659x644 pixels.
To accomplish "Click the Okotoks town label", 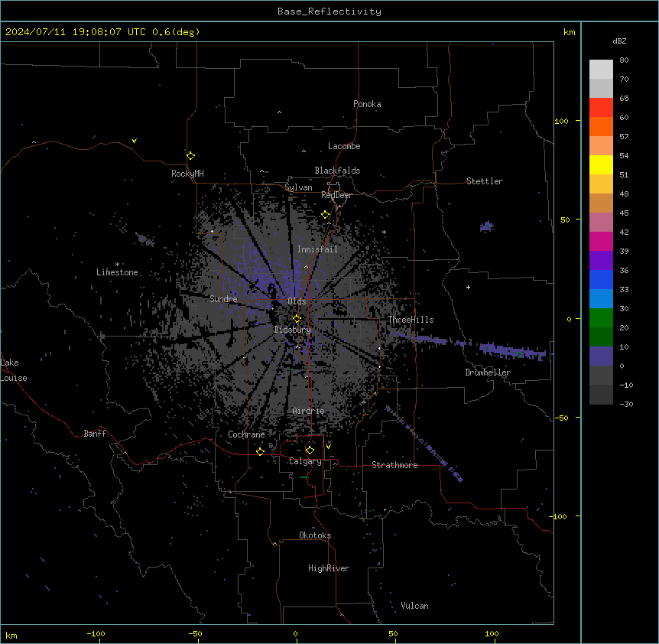I will pos(315,535).
